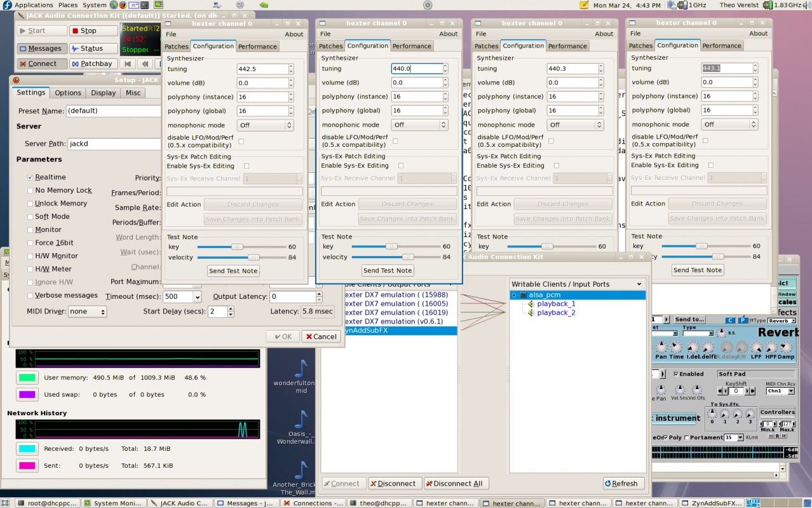Click the Damp knob in ZynAddSubFX reverb
This screenshot has height=508, width=812.
click(x=787, y=347)
